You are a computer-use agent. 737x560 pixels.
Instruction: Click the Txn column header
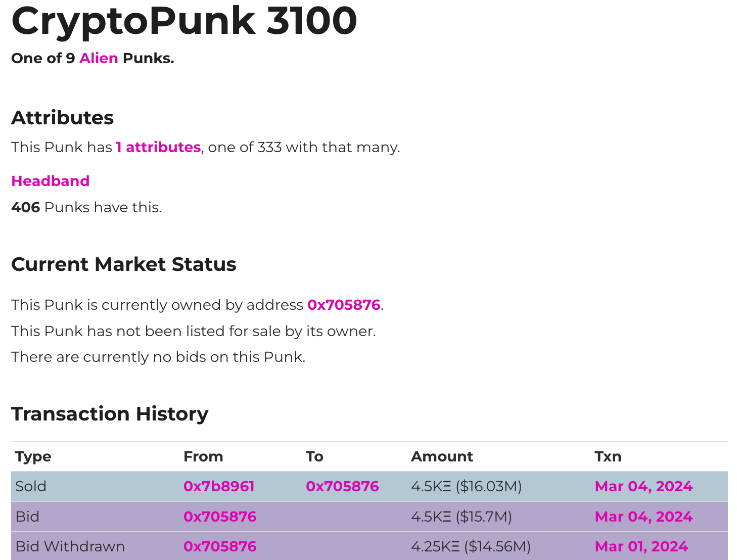click(x=608, y=456)
